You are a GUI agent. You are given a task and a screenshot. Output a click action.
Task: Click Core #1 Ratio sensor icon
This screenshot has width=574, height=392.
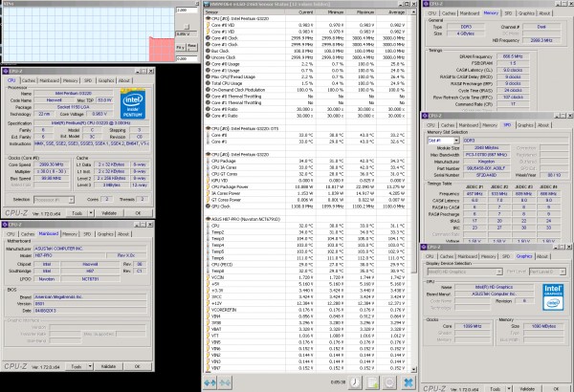(208, 116)
